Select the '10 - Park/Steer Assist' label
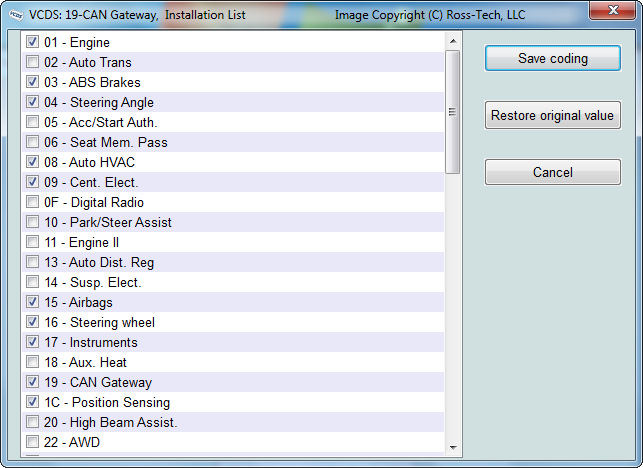Screen dimensions: 643x468 108,222
